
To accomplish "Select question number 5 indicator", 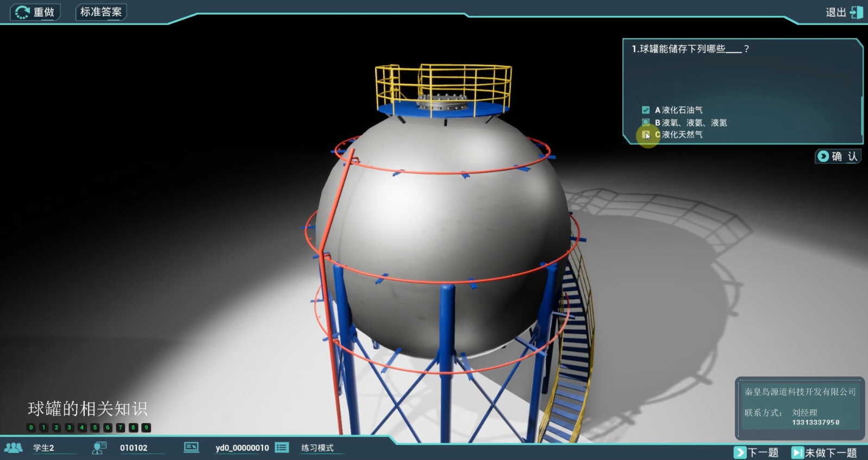I will [x=95, y=428].
